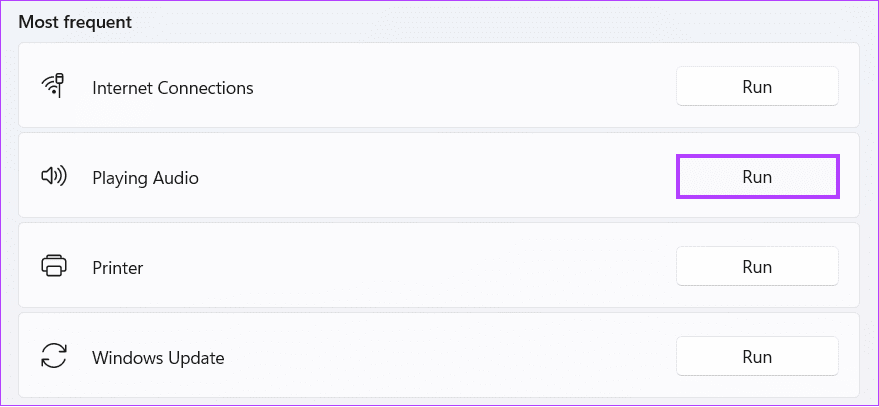
Task: Select the Internet Connections label text
Action: [173, 88]
